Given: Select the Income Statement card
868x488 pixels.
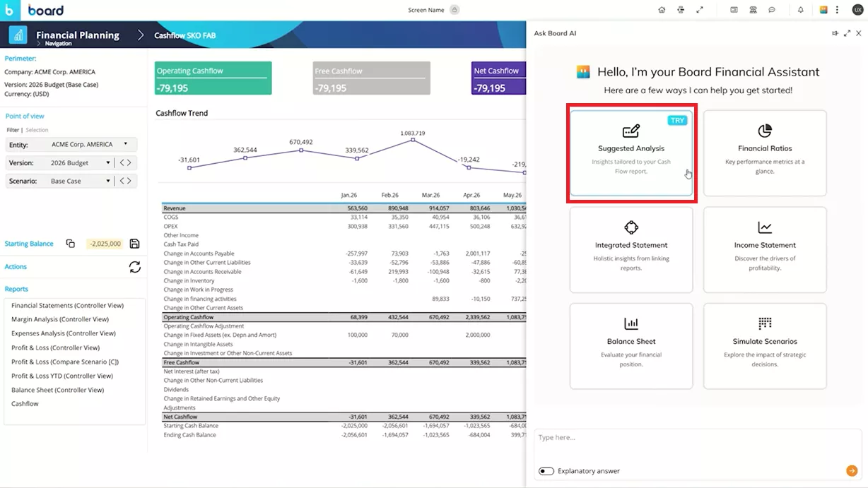Looking at the screenshot, I should 765,249.
